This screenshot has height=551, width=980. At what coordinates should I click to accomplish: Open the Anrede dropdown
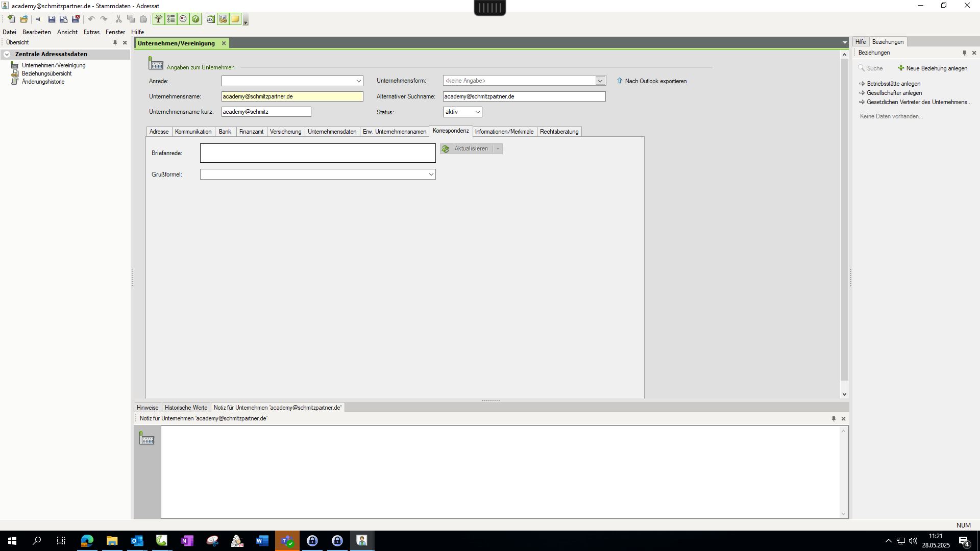358,81
